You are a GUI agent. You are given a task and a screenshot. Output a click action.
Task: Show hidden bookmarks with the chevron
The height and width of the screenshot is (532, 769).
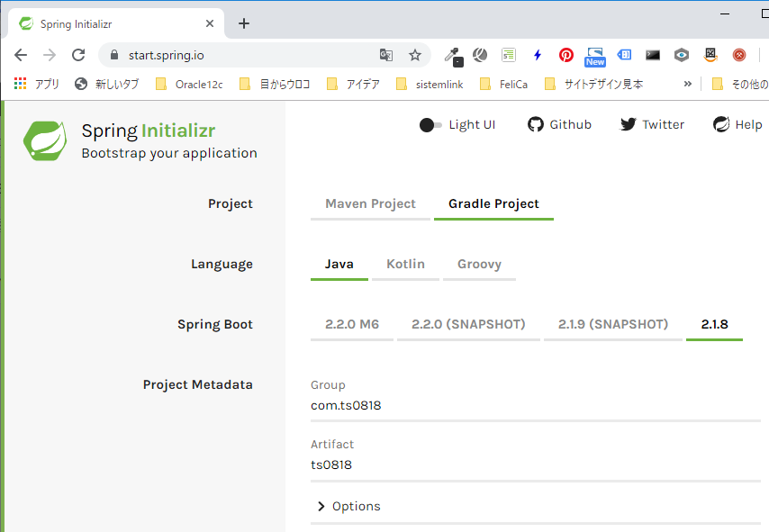(688, 84)
